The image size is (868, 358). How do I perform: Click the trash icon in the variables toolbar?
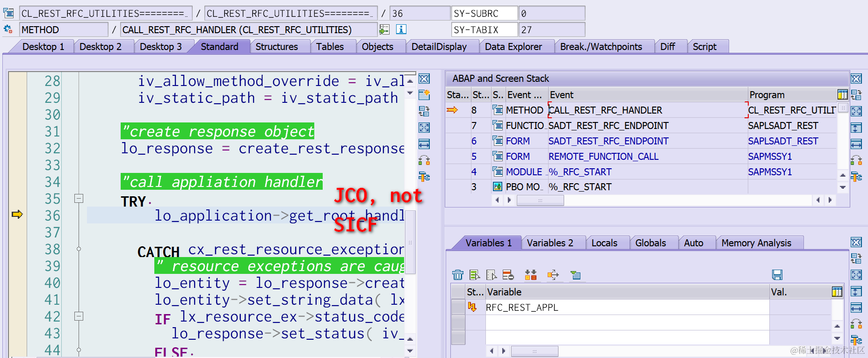coord(458,275)
